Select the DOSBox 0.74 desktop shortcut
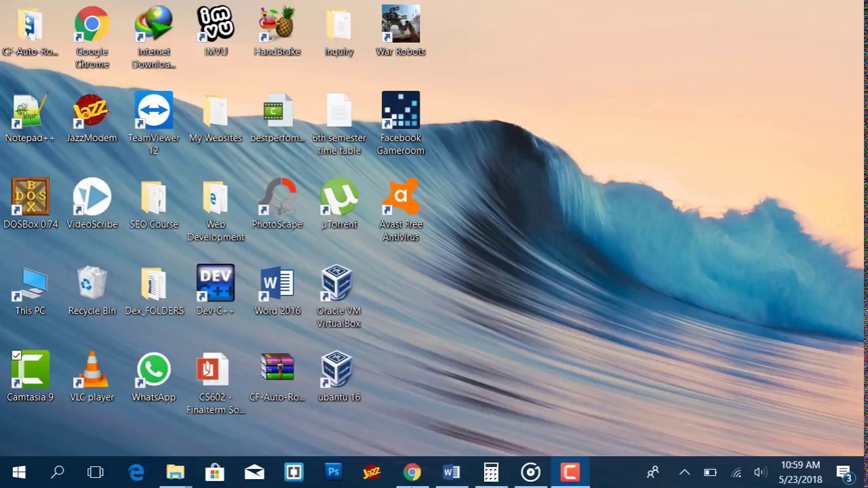This screenshot has width=868, height=488. click(30, 204)
